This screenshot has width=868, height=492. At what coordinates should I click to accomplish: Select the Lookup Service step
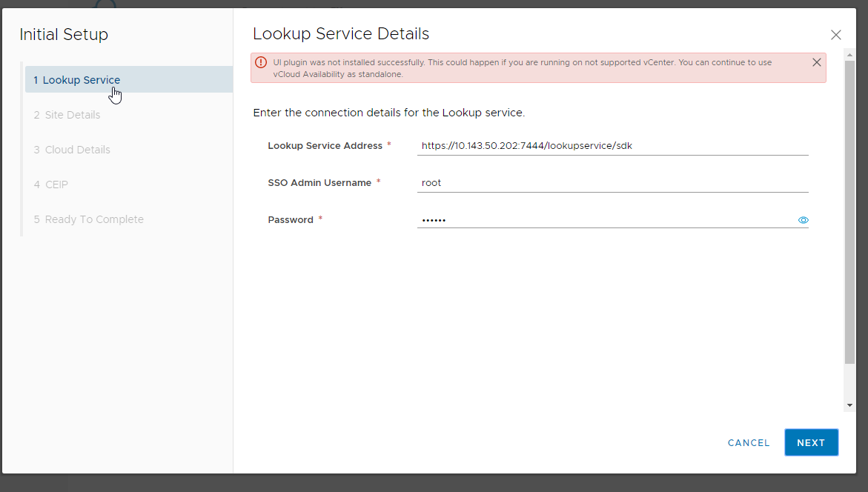coord(81,80)
